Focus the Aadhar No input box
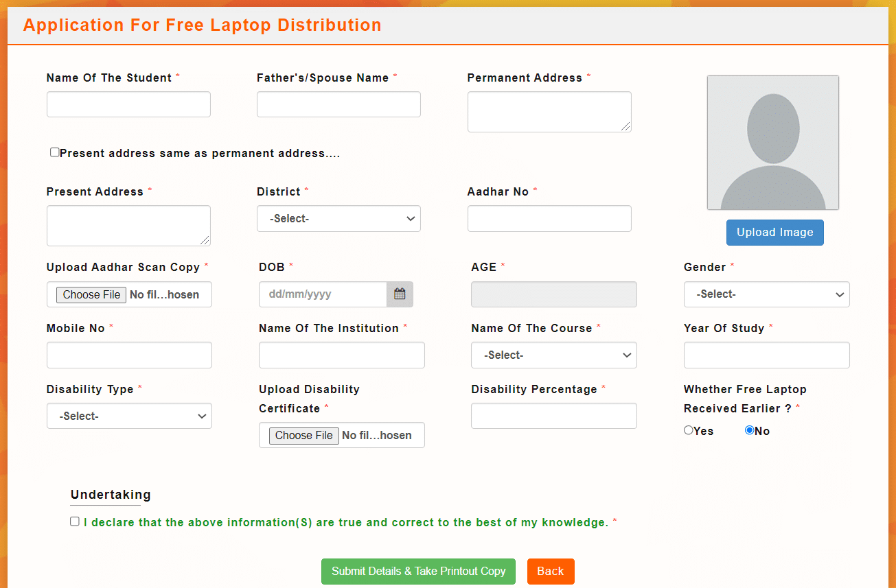 tap(549, 218)
